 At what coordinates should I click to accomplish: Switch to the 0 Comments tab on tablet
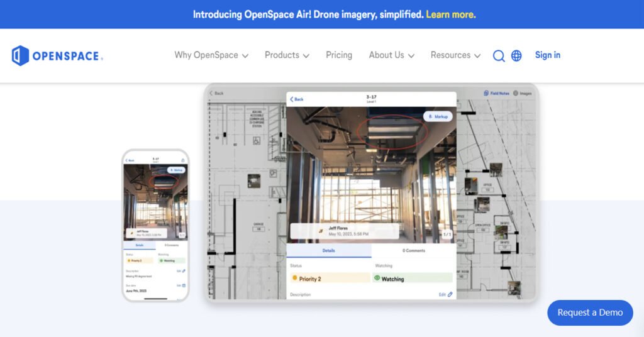pos(414,250)
